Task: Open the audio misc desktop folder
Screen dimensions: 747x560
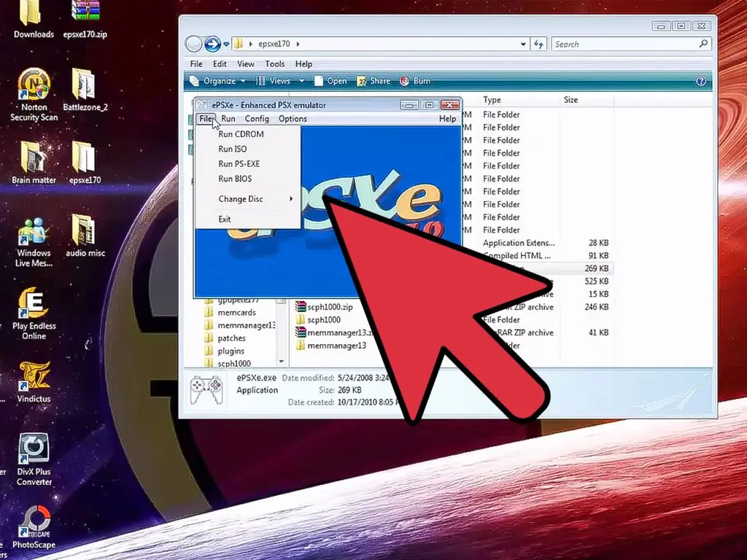Action: coord(85,236)
